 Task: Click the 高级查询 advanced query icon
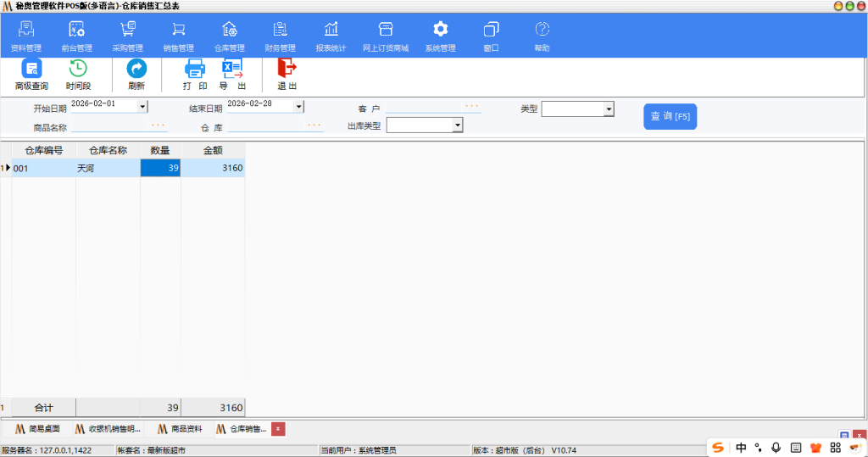[31, 70]
